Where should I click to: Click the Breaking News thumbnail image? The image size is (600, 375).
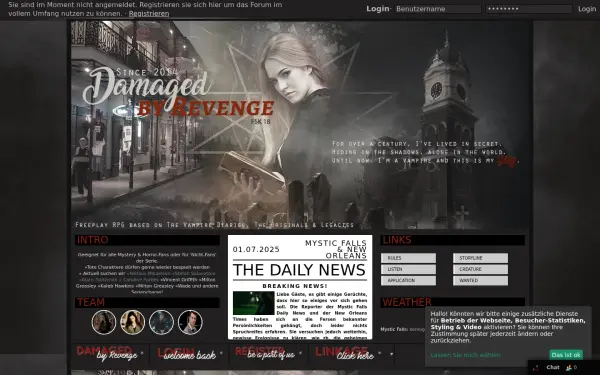pos(253,303)
